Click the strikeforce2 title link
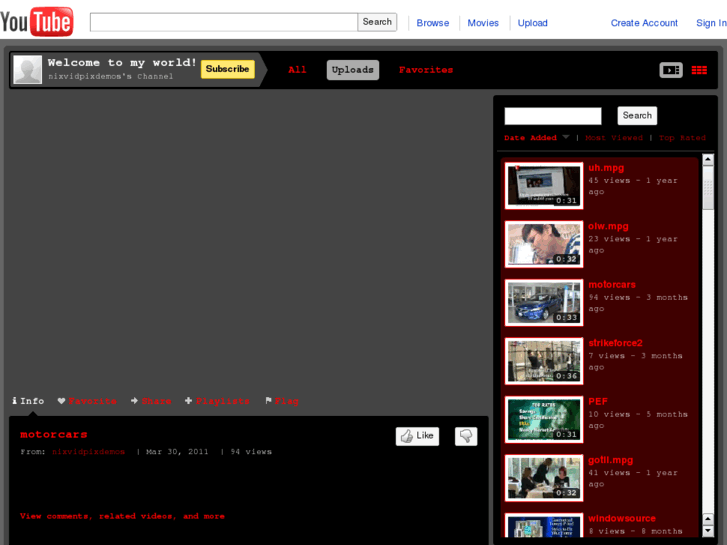Screen dimensions: 727x545 click(615, 343)
